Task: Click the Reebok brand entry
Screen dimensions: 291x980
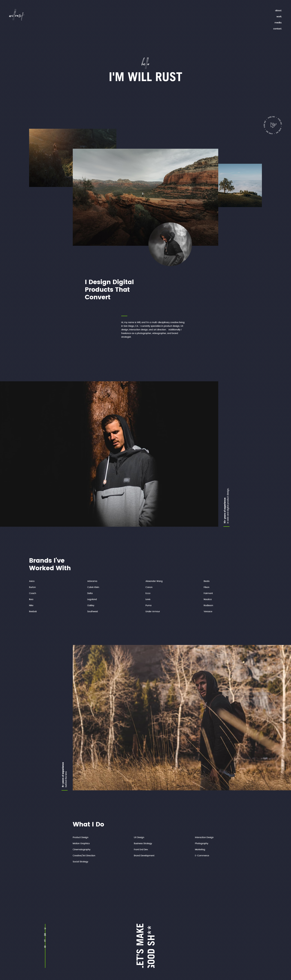Action: pos(33,611)
